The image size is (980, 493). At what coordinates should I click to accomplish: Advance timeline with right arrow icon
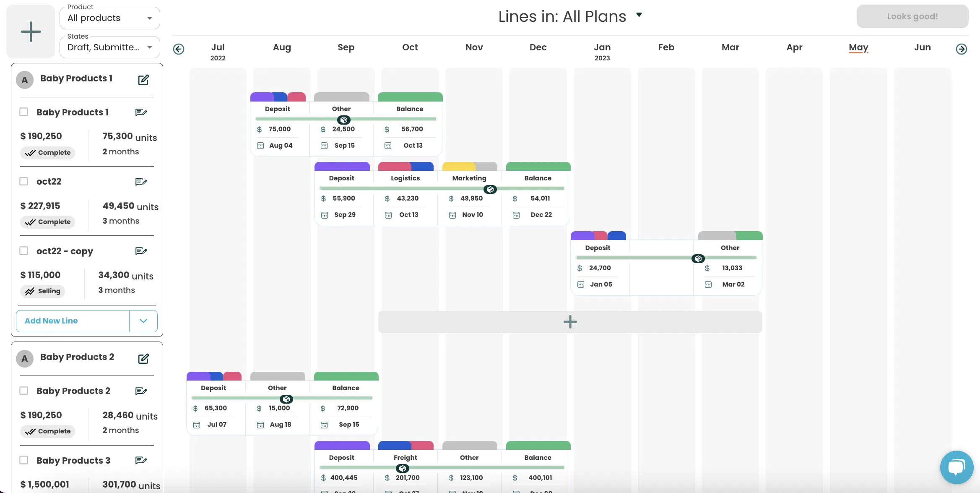[961, 49]
